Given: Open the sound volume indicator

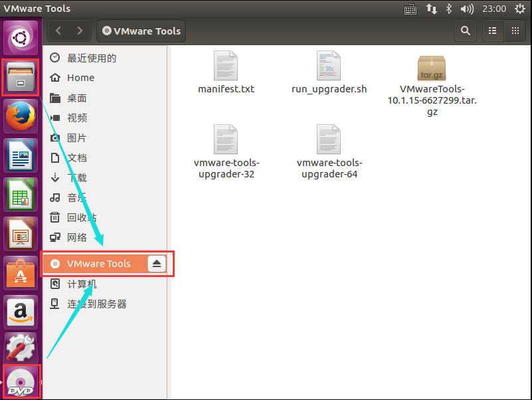Looking at the screenshot, I should 467,9.
